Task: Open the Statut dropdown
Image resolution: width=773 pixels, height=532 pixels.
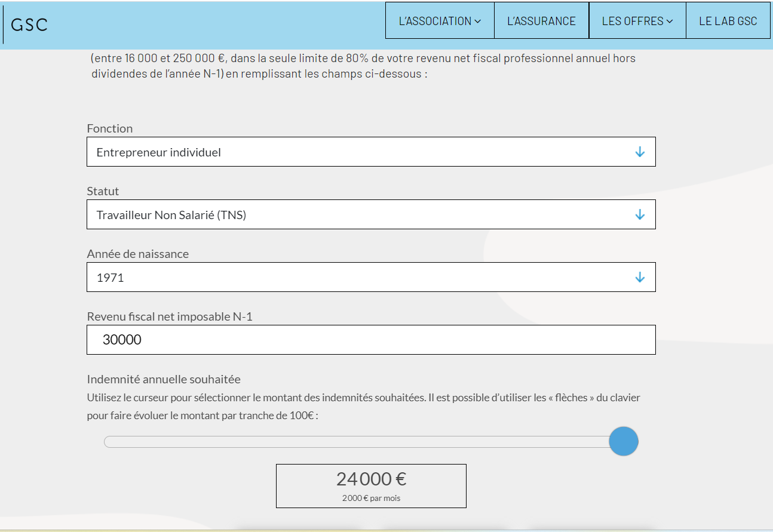Action: 371,214
